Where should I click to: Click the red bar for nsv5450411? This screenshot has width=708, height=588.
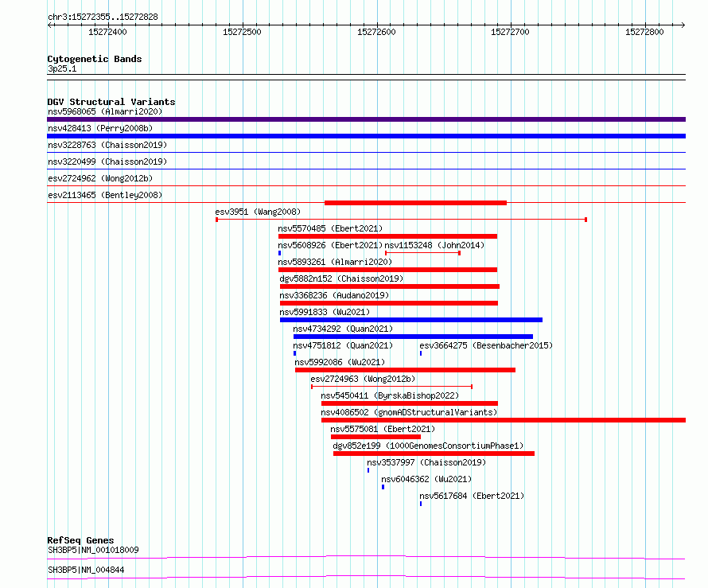pyautogui.click(x=410, y=403)
